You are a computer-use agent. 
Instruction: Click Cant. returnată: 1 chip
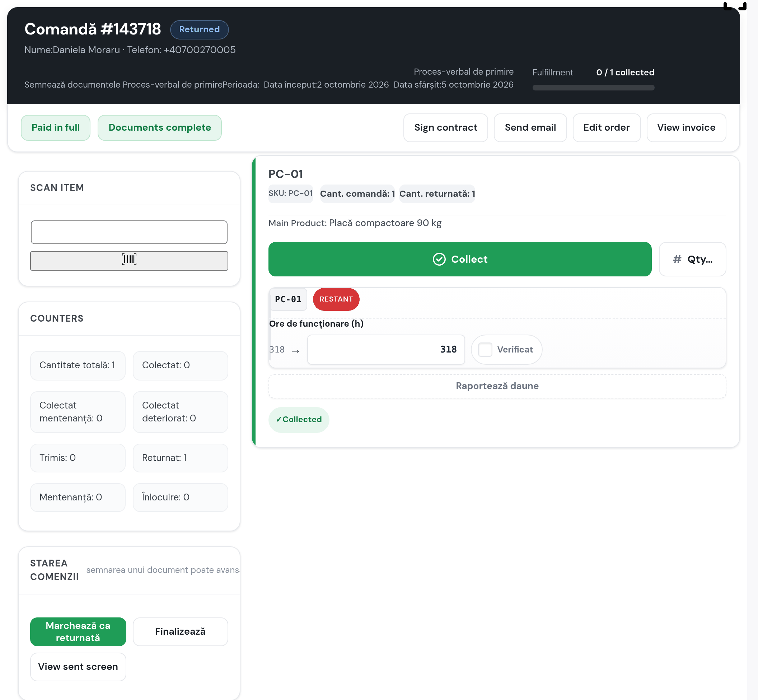click(x=437, y=193)
